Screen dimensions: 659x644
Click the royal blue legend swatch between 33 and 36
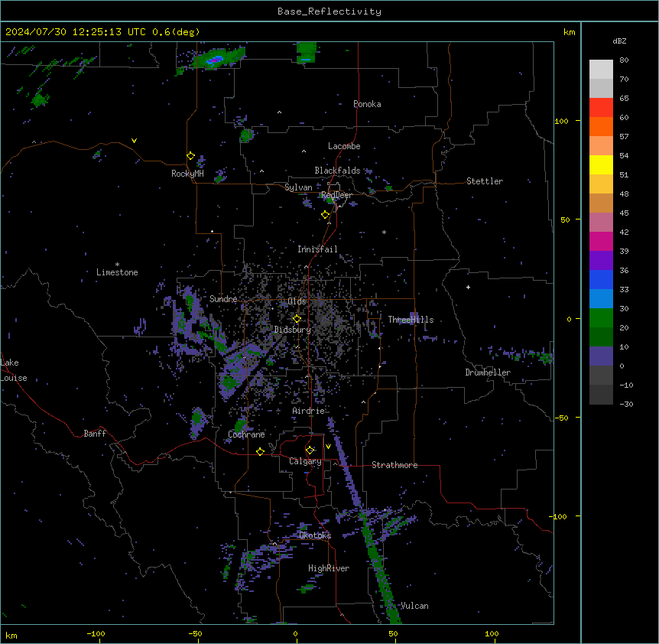coord(601,279)
